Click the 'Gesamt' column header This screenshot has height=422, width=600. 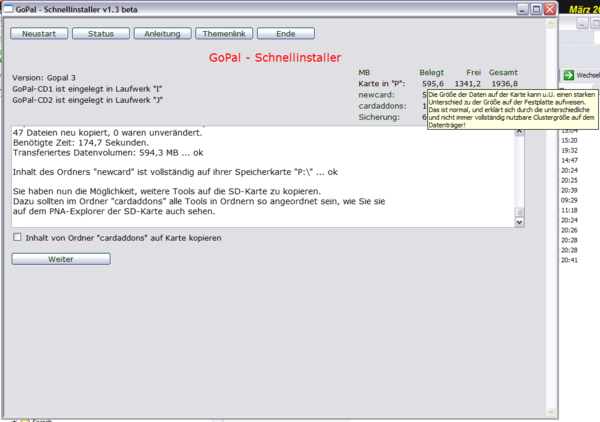tap(503, 72)
